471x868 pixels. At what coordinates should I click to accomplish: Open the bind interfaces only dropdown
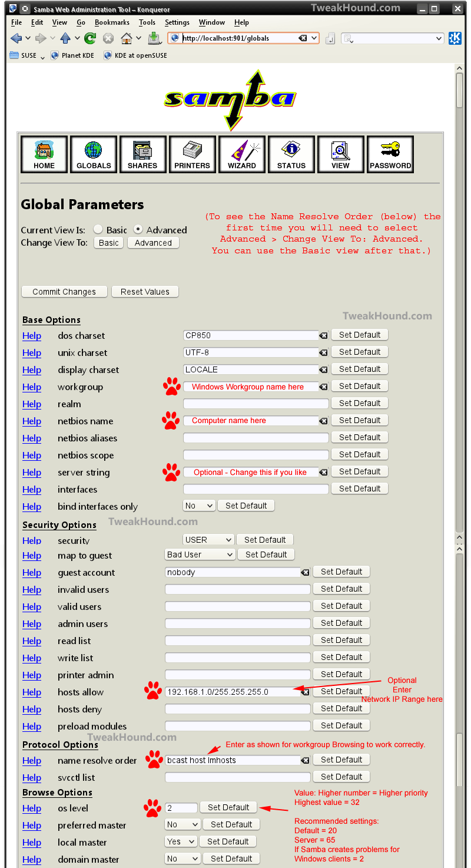click(x=199, y=506)
